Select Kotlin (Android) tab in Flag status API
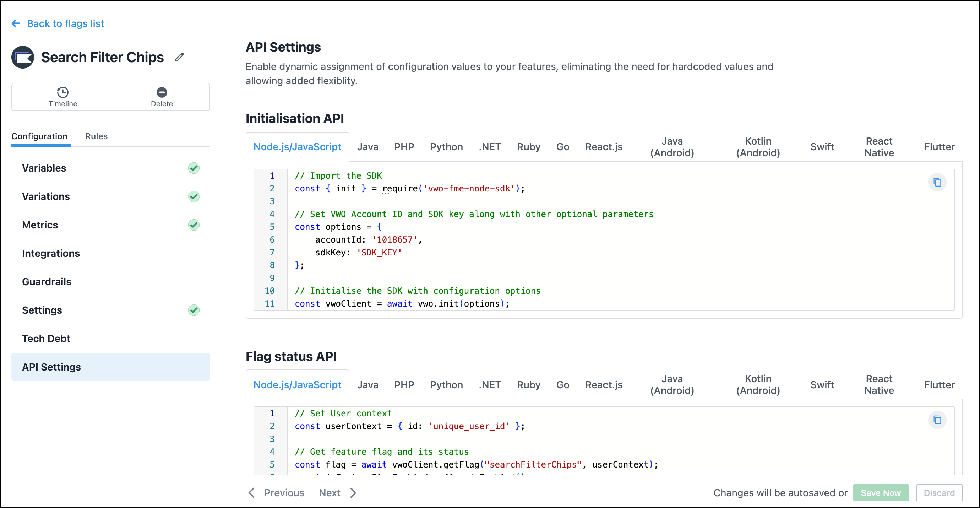The width and height of the screenshot is (980, 508). [x=758, y=385]
